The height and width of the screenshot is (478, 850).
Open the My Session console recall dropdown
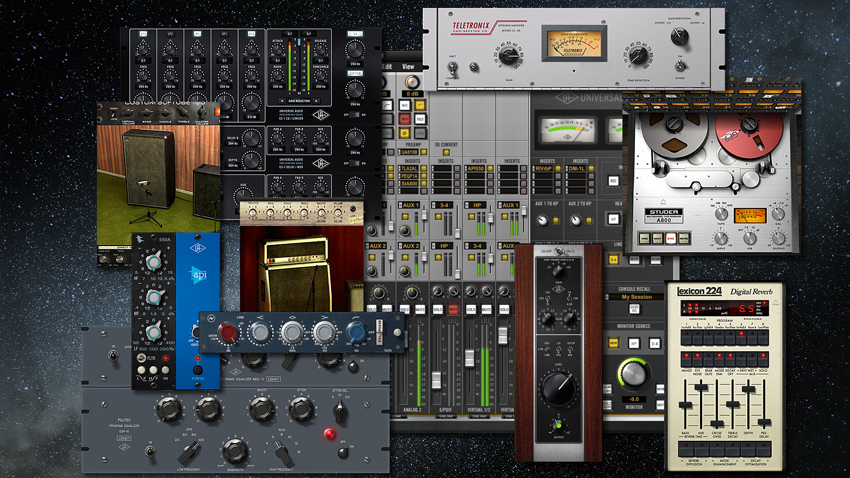point(636,297)
